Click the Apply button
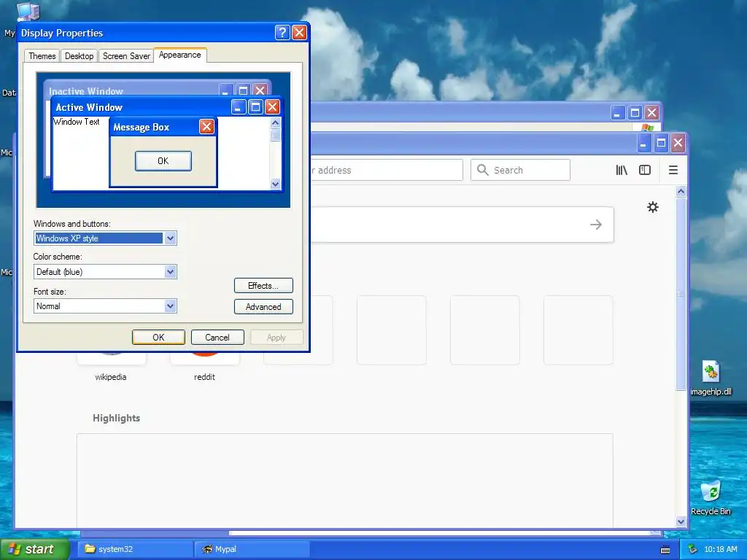Screen dimensions: 747x560 pos(276,337)
